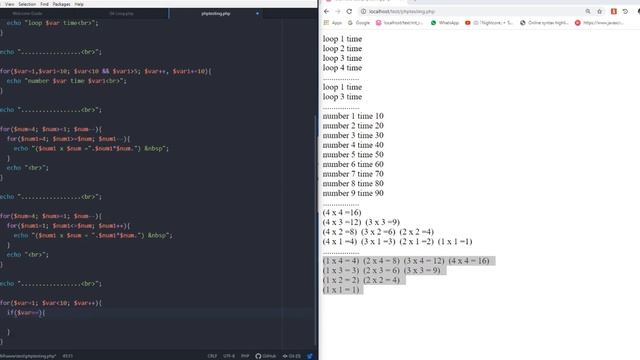Viewport: 640px width, 360px height.
Task: Click the 'for($var=1; $var<10; $var++){' line
Action: (51, 303)
